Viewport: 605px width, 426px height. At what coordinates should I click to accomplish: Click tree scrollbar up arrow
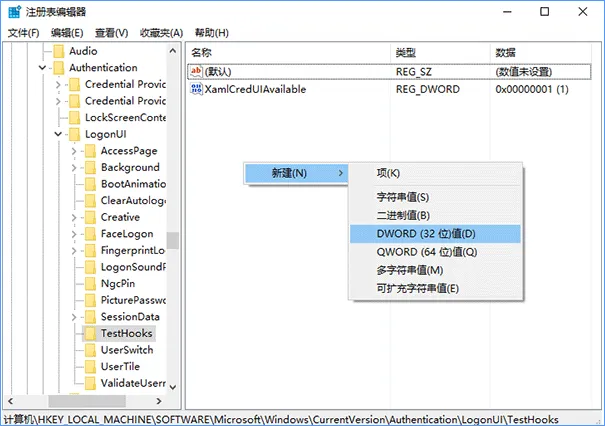173,51
